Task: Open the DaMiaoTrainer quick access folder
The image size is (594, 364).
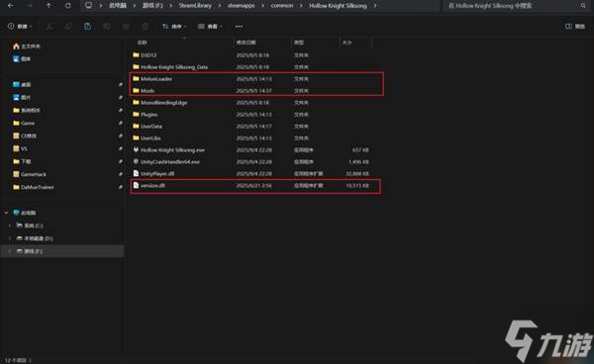Action: [x=34, y=187]
